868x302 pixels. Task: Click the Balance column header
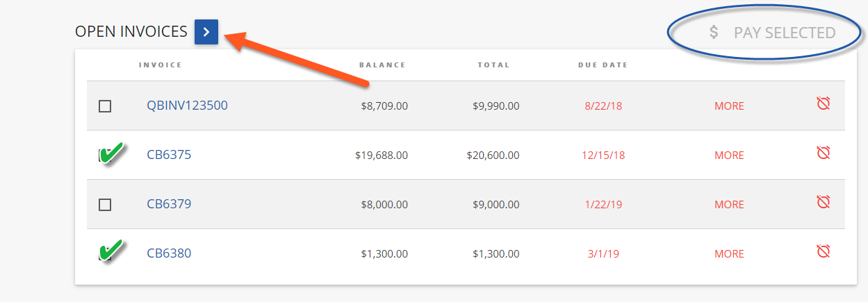click(x=382, y=65)
